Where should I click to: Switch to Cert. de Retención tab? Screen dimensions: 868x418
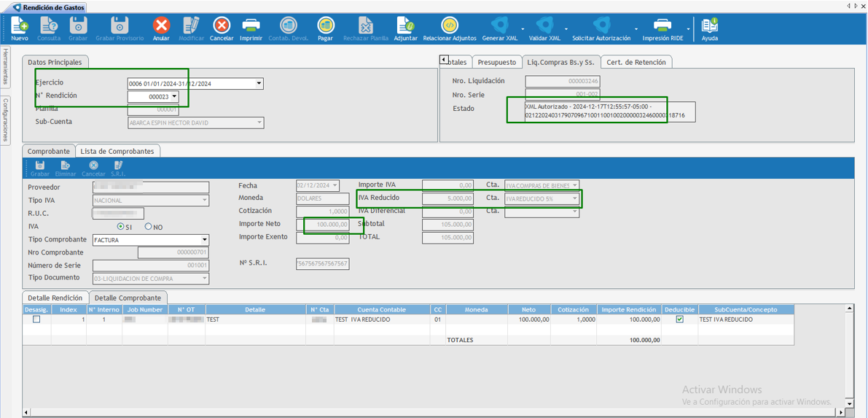point(636,63)
